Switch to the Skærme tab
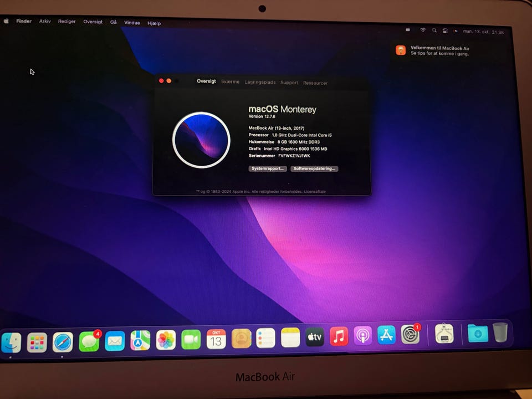532x399 pixels. (x=231, y=82)
